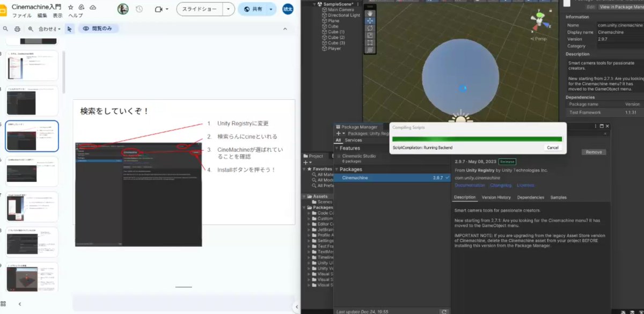Select the Rotate tool in Unity scene toolbar
This screenshot has height=314, width=644.
370,28
